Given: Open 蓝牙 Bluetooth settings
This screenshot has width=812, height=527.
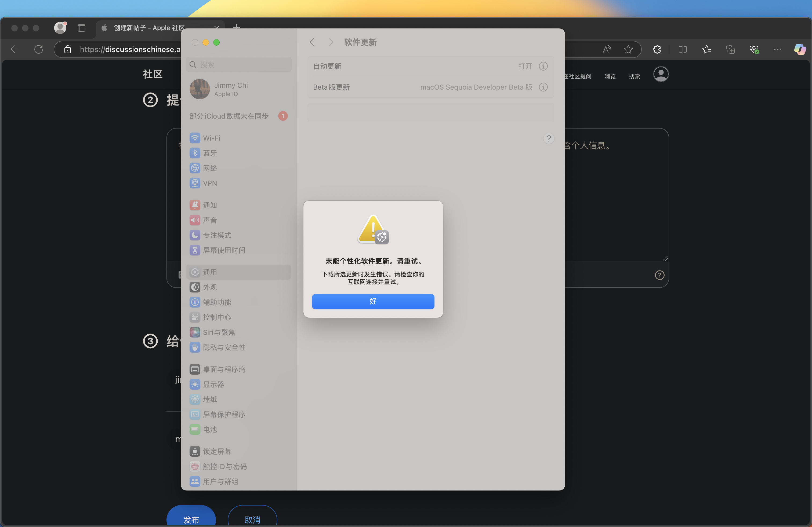Looking at the screenshot, I should (209, 153).
